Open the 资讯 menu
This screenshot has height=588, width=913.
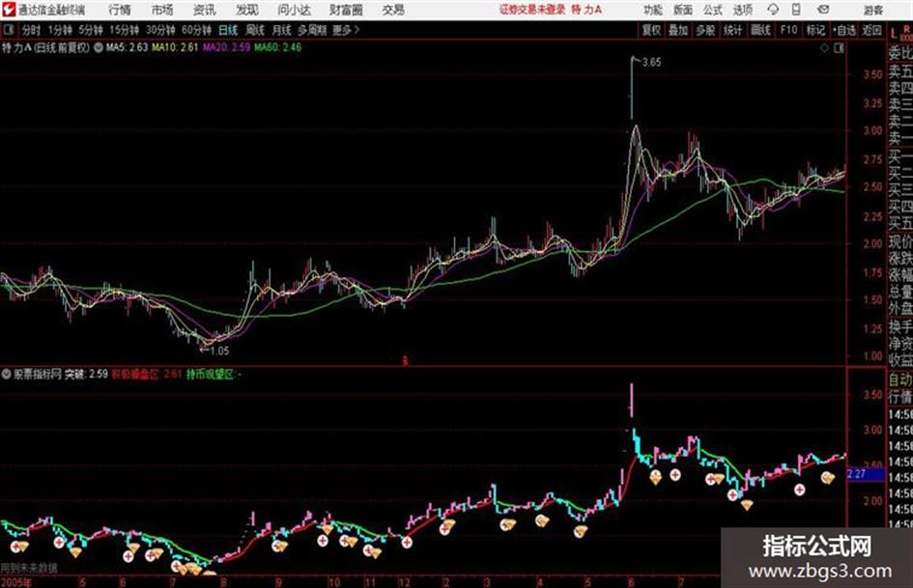[205, 10]
